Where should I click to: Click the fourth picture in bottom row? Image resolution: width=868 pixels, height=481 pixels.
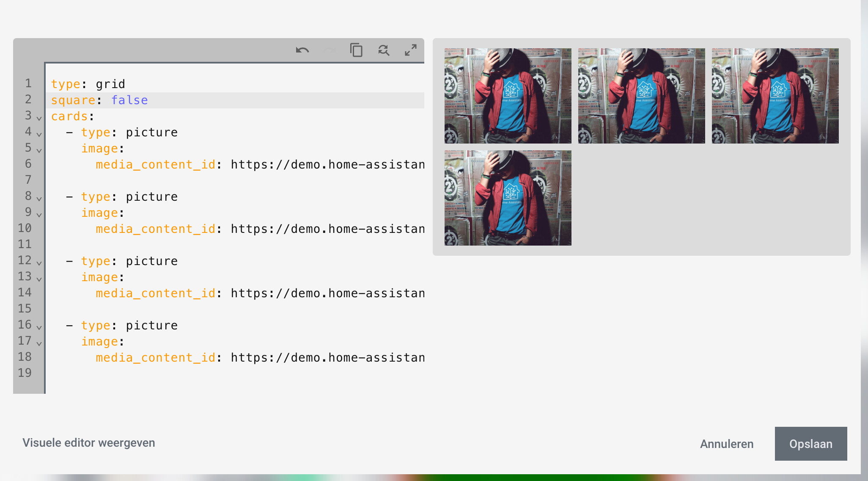(x=508, y=198)
